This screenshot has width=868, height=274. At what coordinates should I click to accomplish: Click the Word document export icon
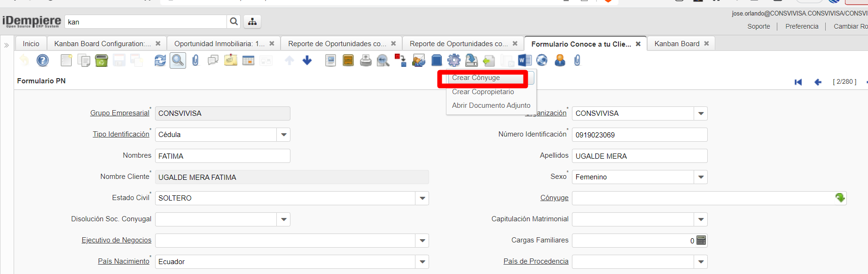(524, 60)
